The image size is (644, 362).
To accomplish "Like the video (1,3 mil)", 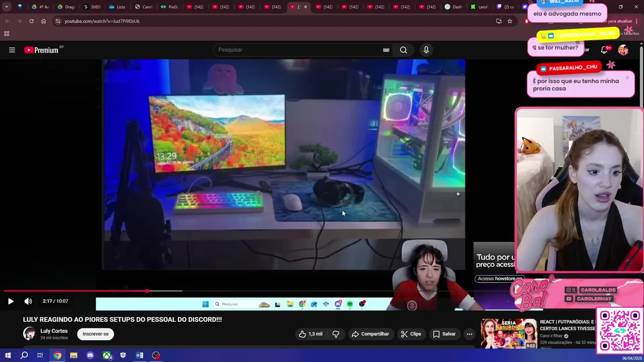I will point(310,334).
